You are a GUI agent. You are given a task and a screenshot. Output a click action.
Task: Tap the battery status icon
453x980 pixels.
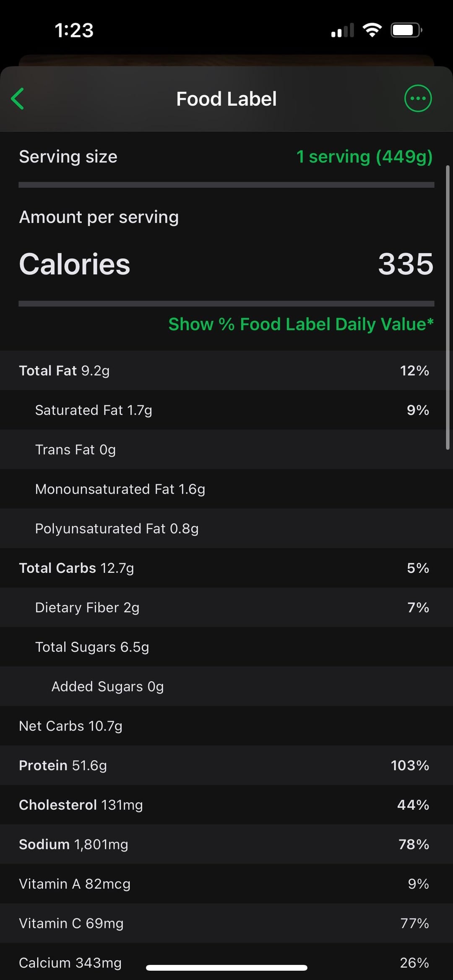point(406,30)
